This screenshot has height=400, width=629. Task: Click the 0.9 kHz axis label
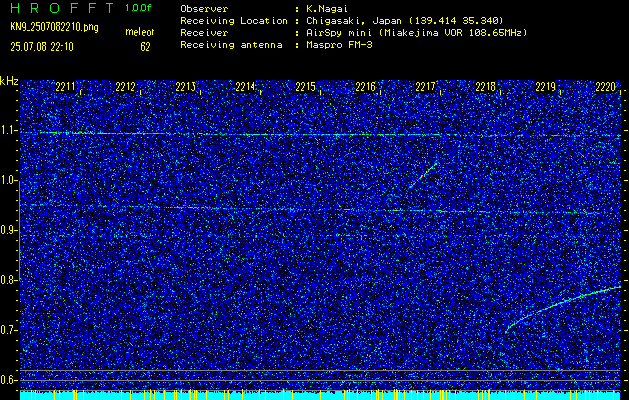[x=7, y=230]
